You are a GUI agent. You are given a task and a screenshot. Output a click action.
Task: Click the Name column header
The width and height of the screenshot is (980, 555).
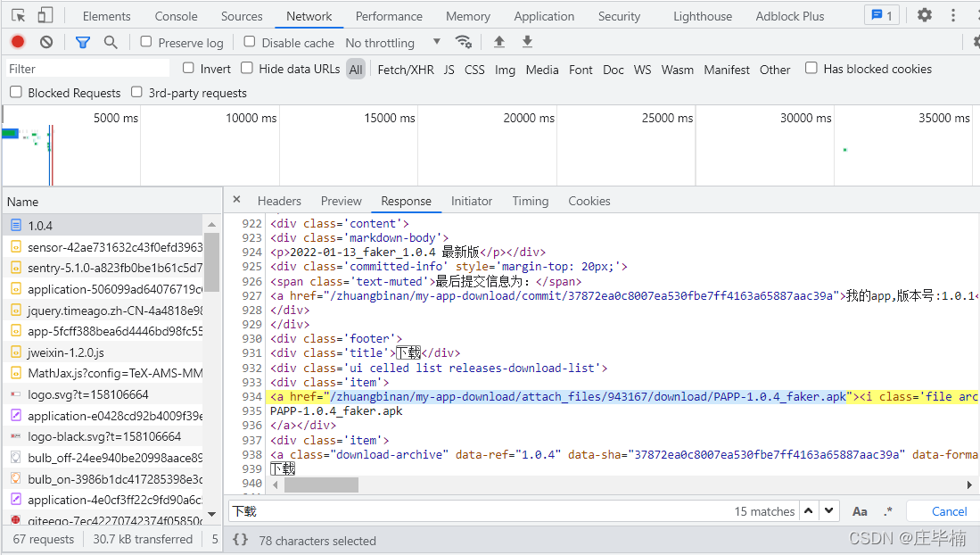112,202
